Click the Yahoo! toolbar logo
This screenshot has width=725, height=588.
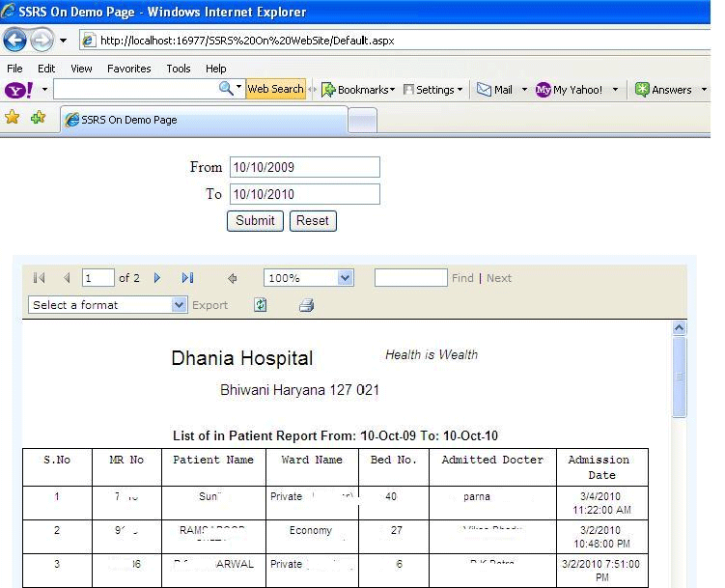[x=19, y=90]
